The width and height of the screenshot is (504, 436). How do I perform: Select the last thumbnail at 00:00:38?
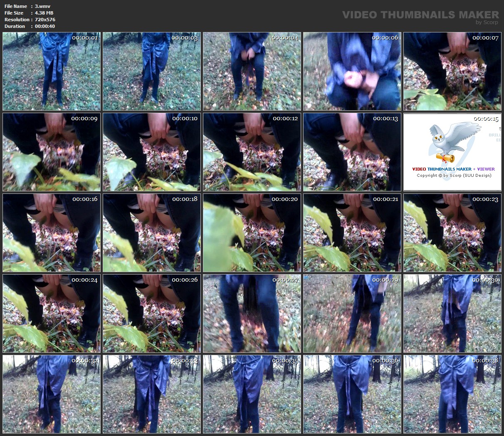coord(452,394)
